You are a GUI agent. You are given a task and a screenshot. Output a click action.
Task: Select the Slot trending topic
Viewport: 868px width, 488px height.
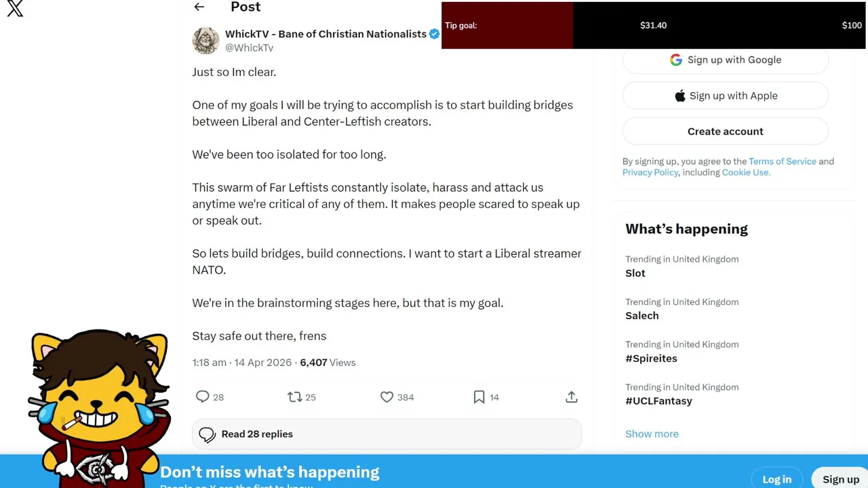point(635,273)
